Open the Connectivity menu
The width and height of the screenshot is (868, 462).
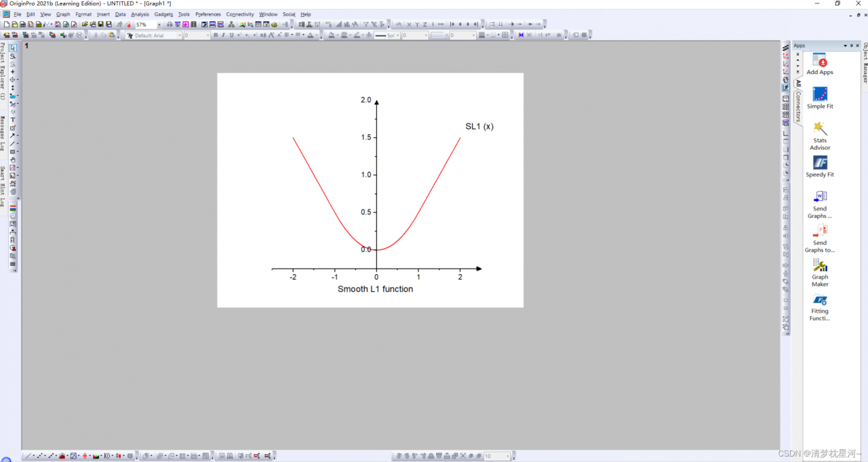coord(240,14)
